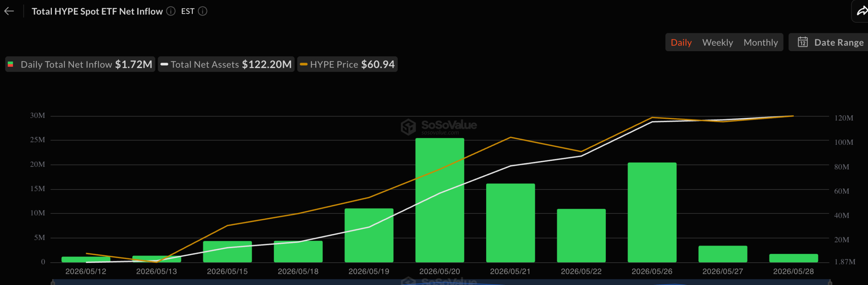Click the white Total Net Assets legend marker

coord(164,64)
